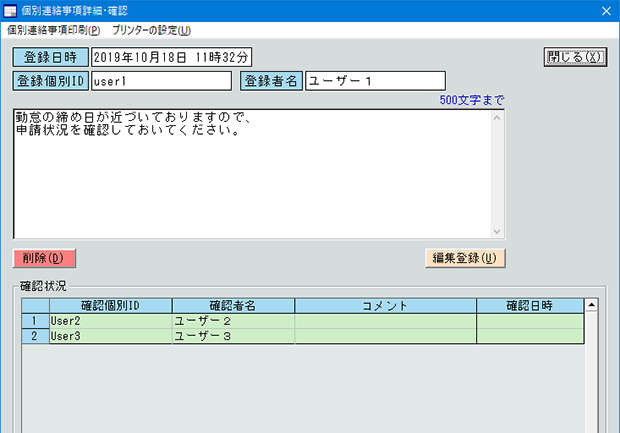Image resolution: width=620 pixels, height=433 pixels.
Task: Click the 登録個別ID label
Action: 51,81
